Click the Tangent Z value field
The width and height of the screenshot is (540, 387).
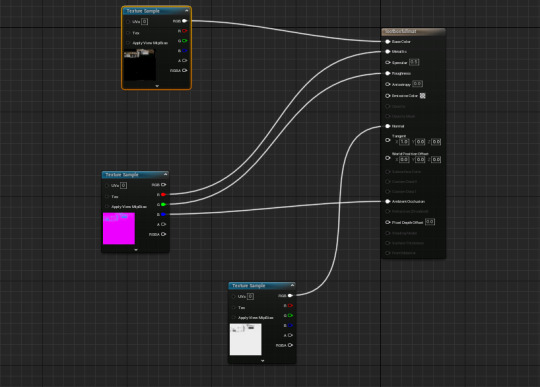coord(436,142)
